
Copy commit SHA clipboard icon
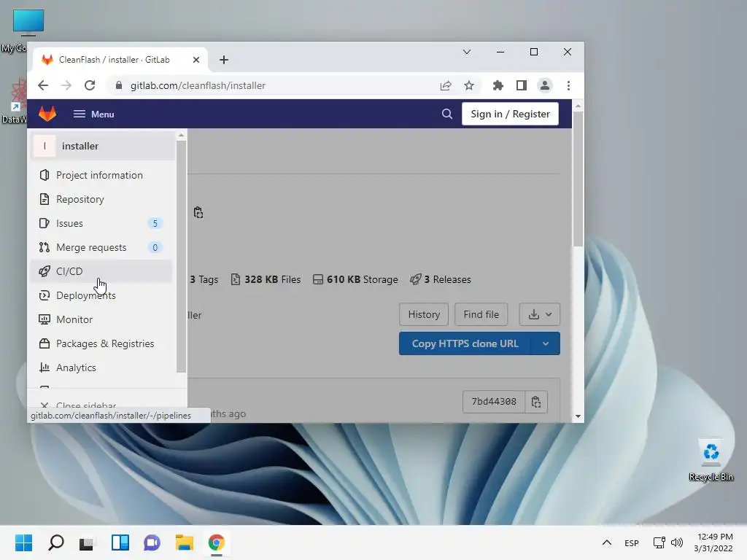[536, 402]
